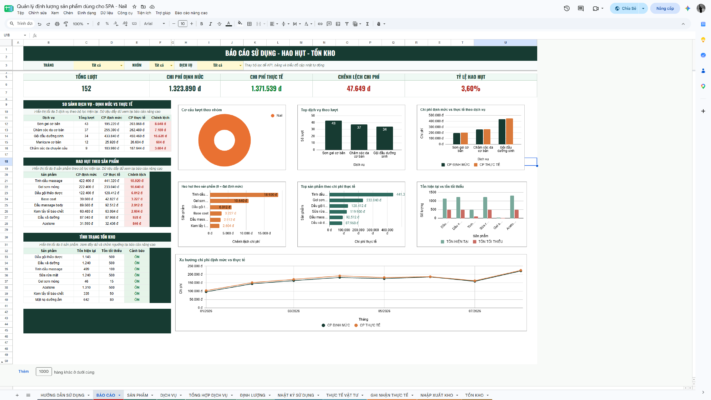
Task: Open the Sheets home icon
Action: (x=8, y=8)
